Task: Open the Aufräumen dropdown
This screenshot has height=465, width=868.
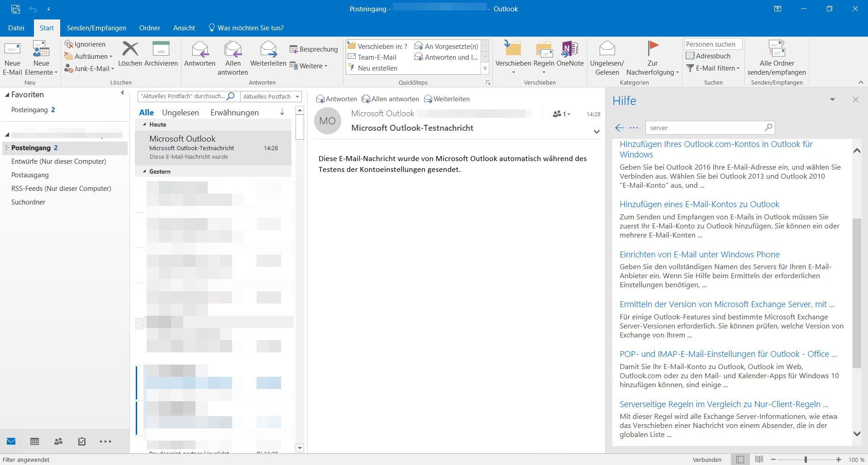Action: 88,57
